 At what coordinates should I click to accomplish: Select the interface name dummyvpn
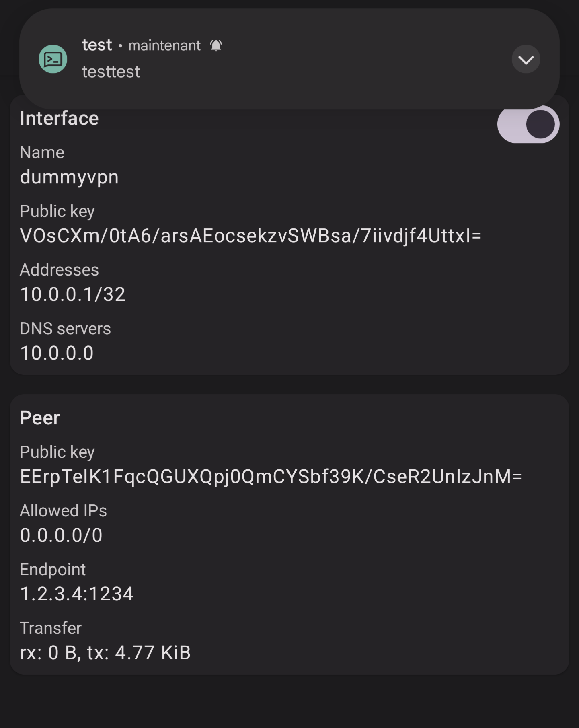coord(70,177)
